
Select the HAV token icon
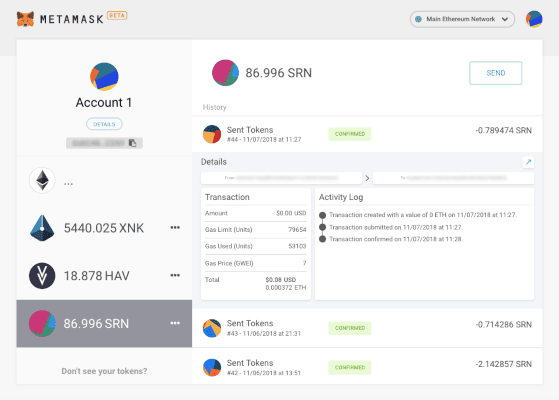[x=42, y=276]
